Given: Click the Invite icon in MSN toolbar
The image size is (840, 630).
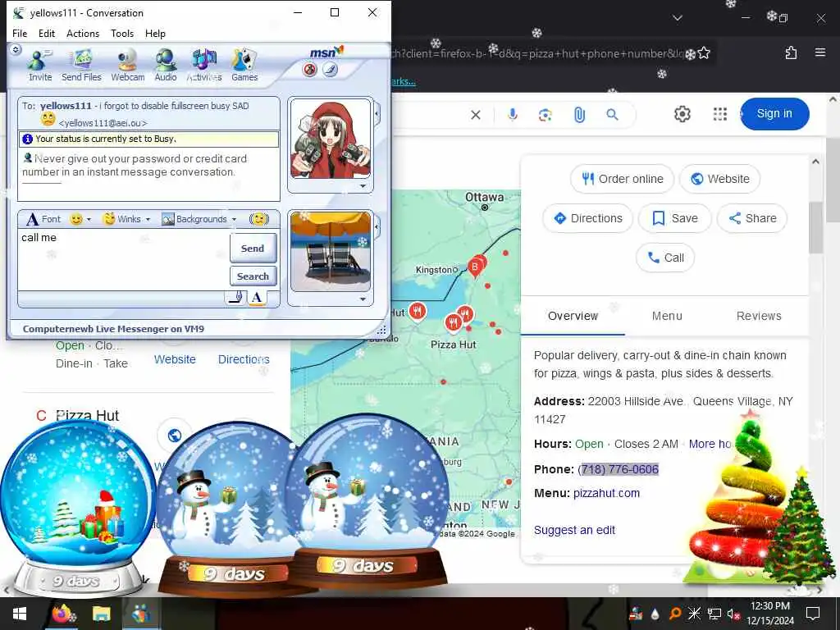Looking at the screenshot, I should (40, 66).
